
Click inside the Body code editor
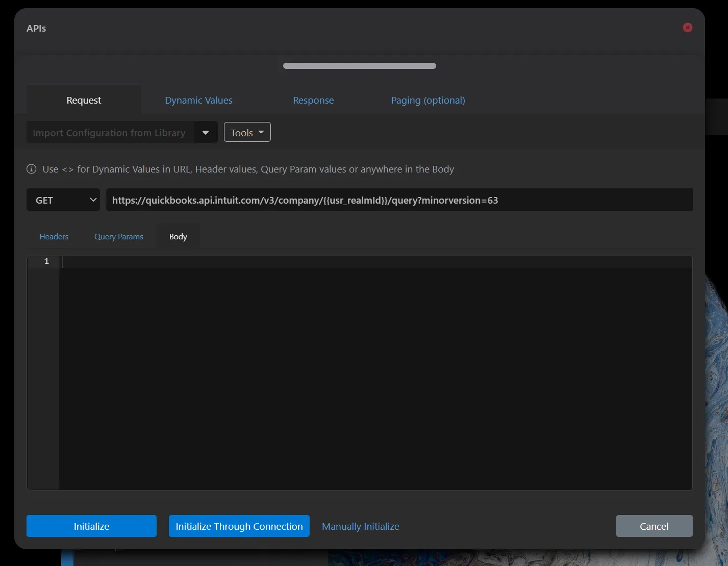pyautogui.click(x=375, y=373)
